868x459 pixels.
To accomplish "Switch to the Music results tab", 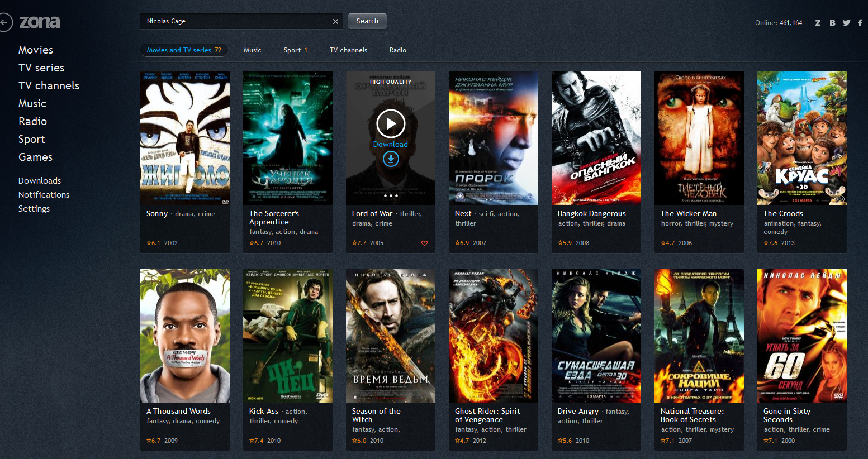I will point(252,50).
